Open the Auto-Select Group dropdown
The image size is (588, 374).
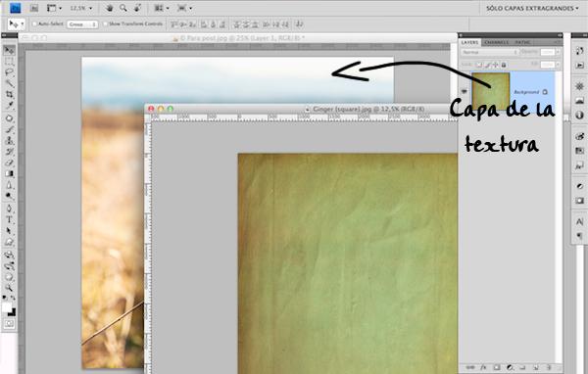[x=82, y=24]
